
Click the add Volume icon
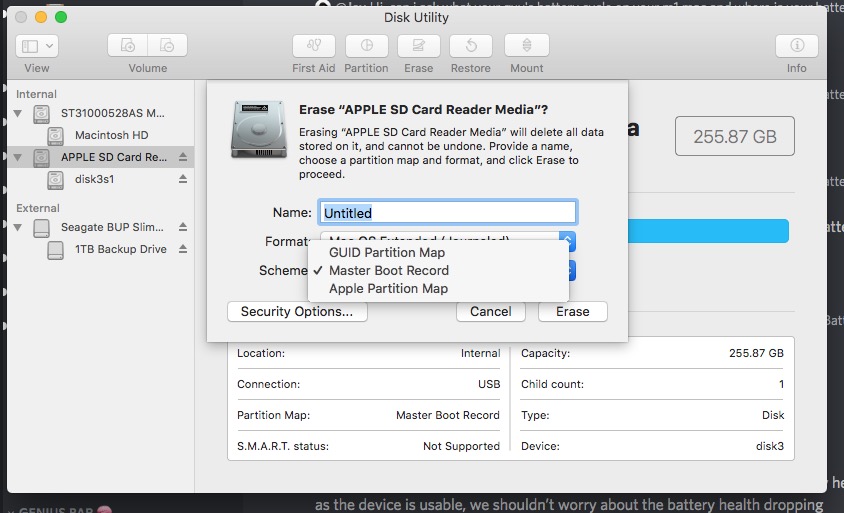coord(128,45)
